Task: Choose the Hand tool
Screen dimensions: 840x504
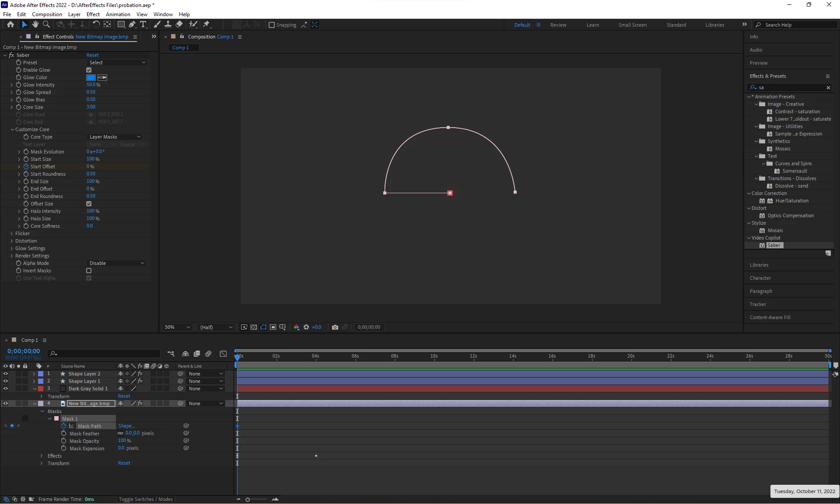Action: coord(35,24)
